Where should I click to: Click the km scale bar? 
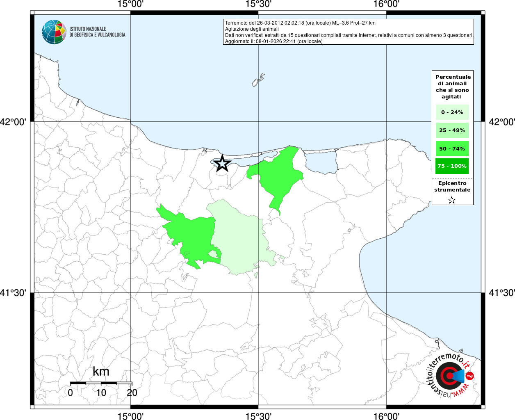(101, 383)
